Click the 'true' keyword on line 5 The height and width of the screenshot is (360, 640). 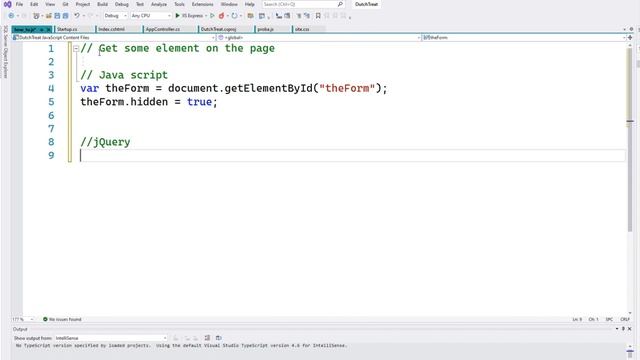[199, 102]
